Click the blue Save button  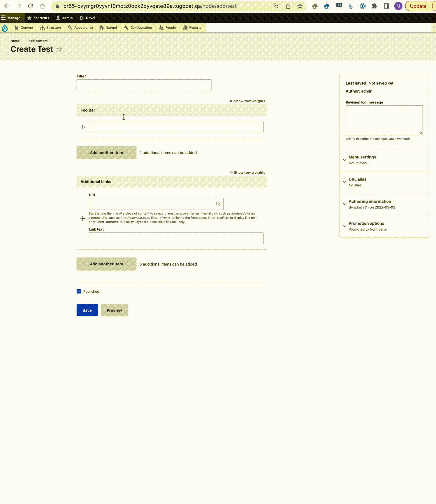(87, 310)
